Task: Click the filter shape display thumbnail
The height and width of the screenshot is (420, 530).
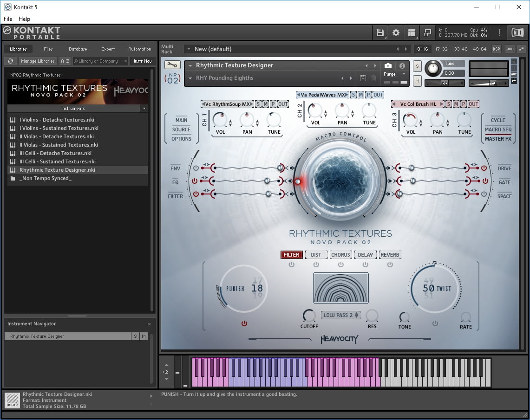Action: [x=341, y=288]
